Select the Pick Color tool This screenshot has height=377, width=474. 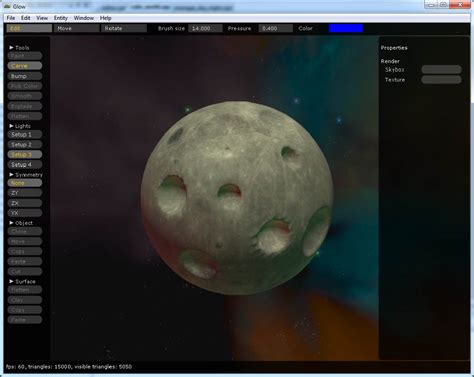click(25, 86)
